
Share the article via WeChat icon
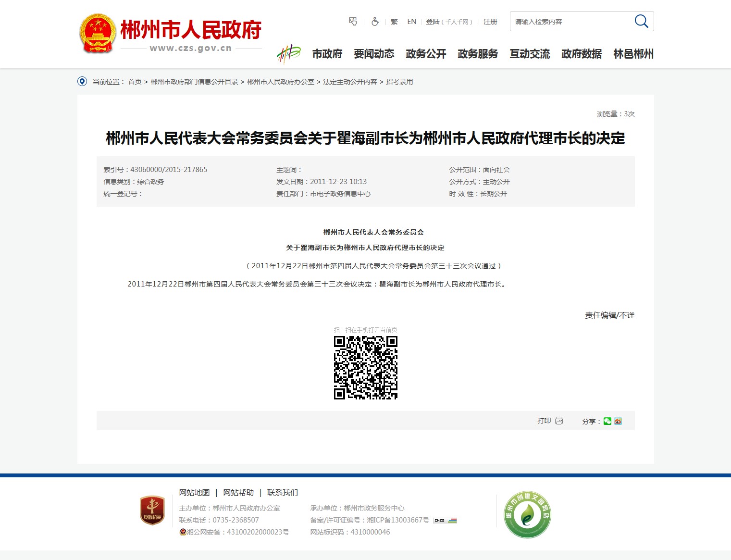click(607, 421)
